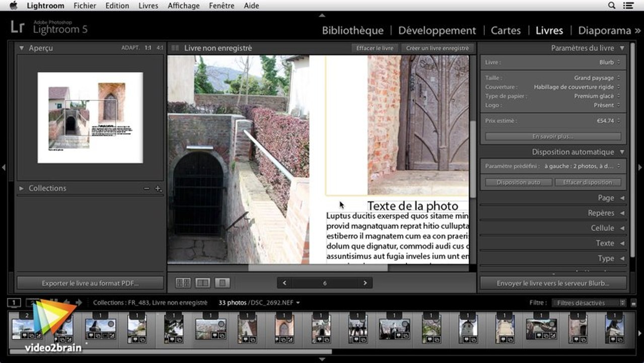Expand the Type panel
Viewport: 644px width, 363px height.
point(622,258)
